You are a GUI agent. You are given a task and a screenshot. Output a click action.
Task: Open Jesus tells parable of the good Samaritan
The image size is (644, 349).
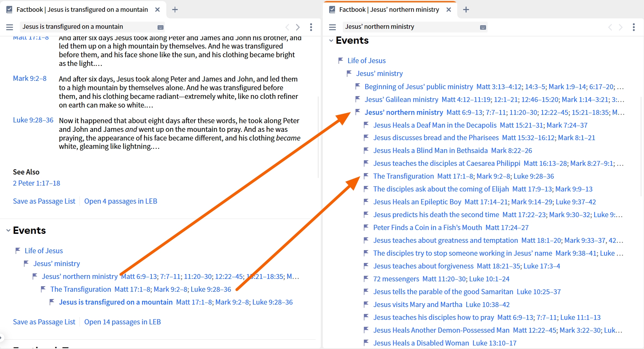[x=443, y=292]
